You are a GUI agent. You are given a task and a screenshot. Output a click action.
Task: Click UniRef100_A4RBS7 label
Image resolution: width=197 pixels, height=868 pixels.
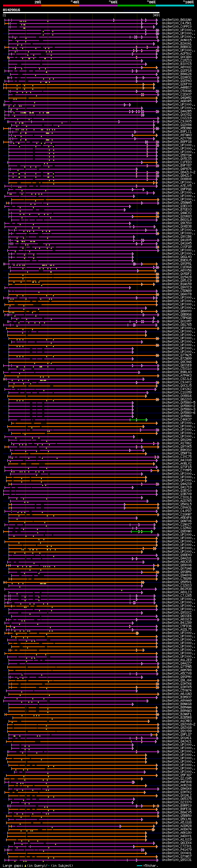click(177, 88)
